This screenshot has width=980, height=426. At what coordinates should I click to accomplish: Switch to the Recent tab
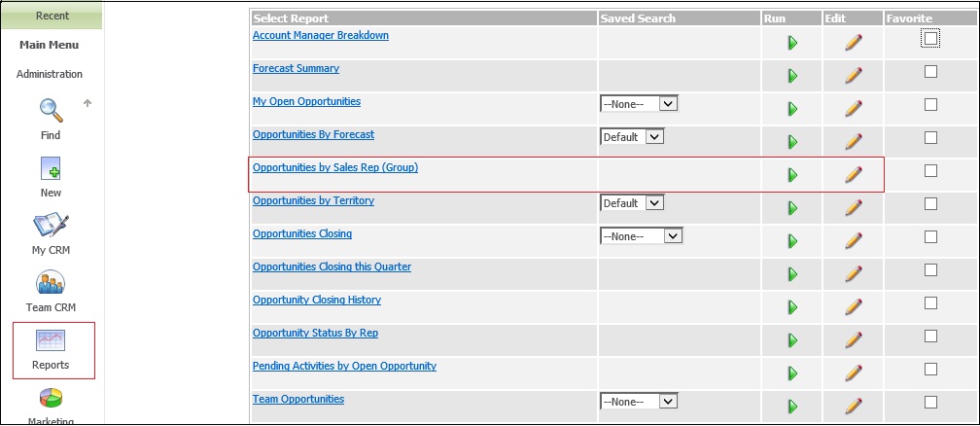(x=52, y=16)
